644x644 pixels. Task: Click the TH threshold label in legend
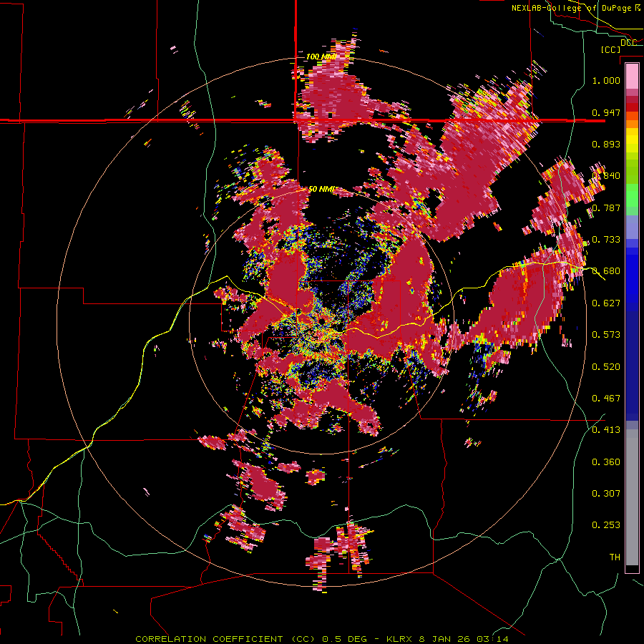pyautogui.click(x=615, y=557)
